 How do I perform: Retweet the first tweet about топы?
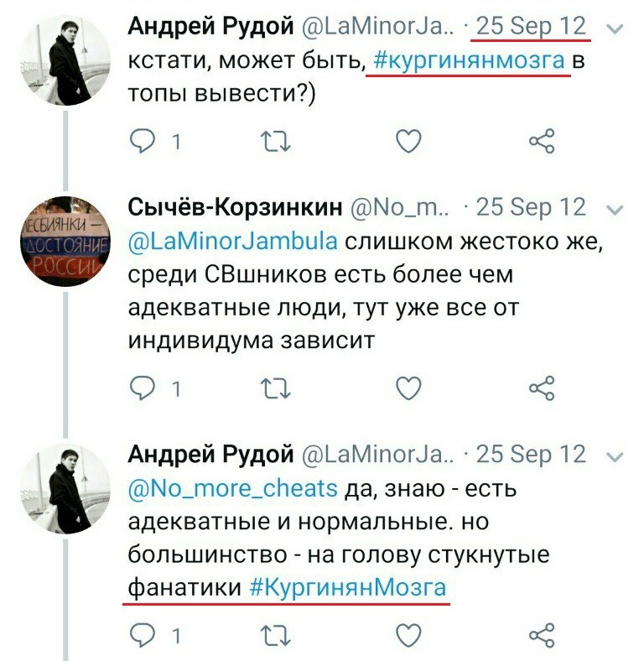[x=275, y=141]
